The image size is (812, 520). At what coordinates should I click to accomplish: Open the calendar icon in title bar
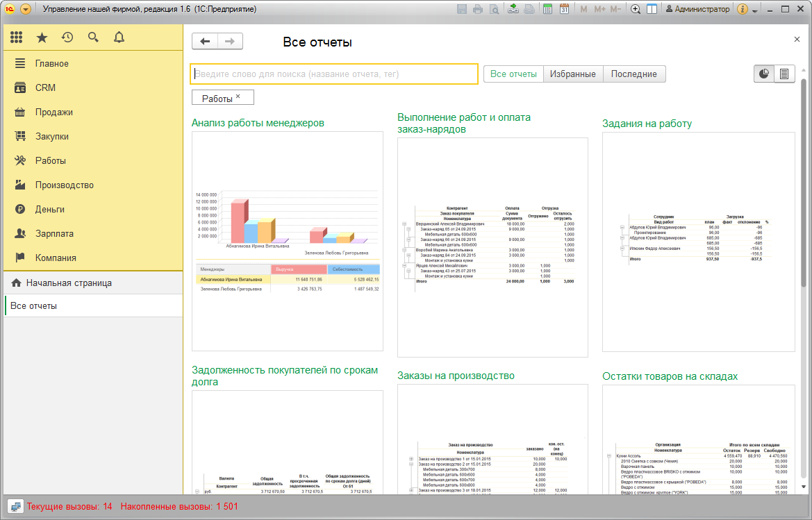tap(564, 9)
